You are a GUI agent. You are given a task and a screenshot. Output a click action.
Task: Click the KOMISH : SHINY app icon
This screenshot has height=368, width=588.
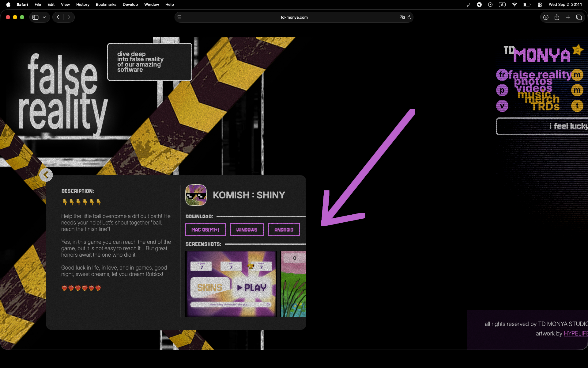tap(196, 195)
